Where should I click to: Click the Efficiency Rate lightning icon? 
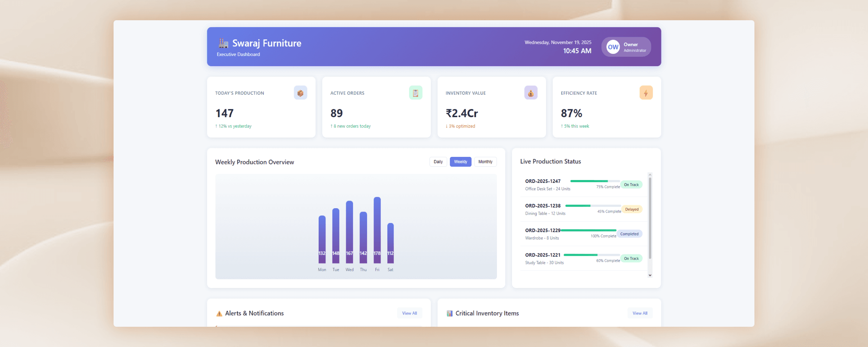coord(646,93)
